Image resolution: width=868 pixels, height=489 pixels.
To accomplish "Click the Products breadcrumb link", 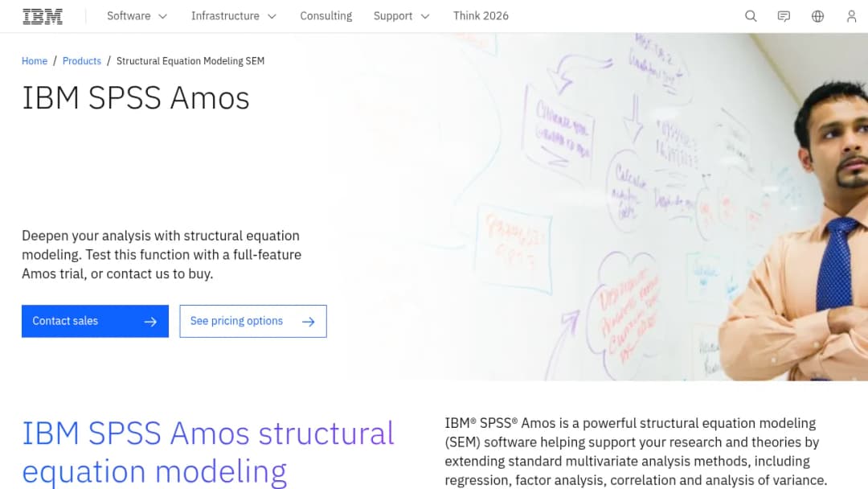I will [82, 61].
